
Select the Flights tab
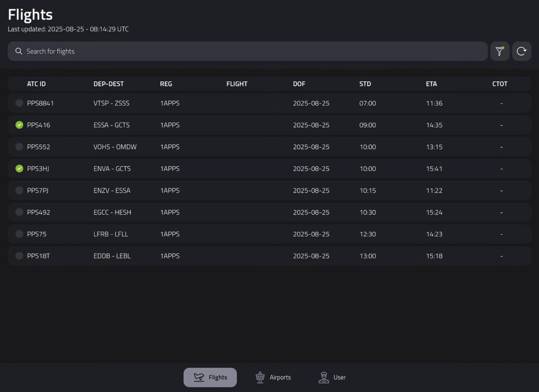pyautogui.click(x=210, y=377)
